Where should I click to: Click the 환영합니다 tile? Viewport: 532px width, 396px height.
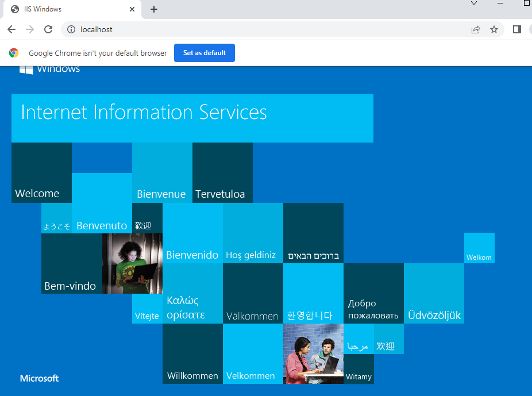tap(314, 294)
